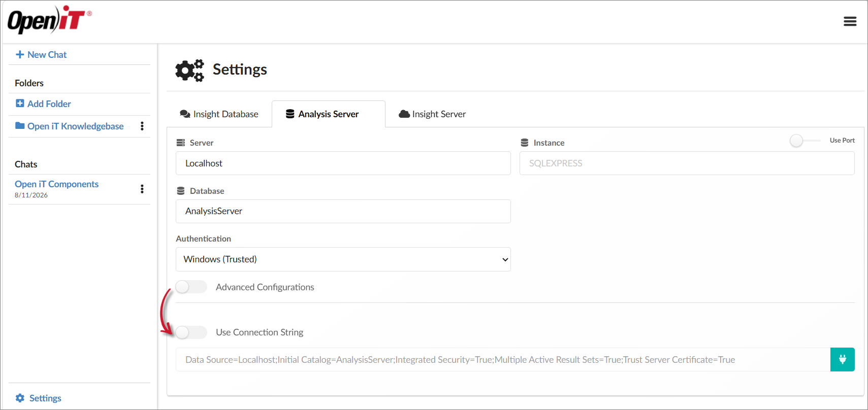
Task: Open options menu for Open iT Components chat
Action: point(142,189)
